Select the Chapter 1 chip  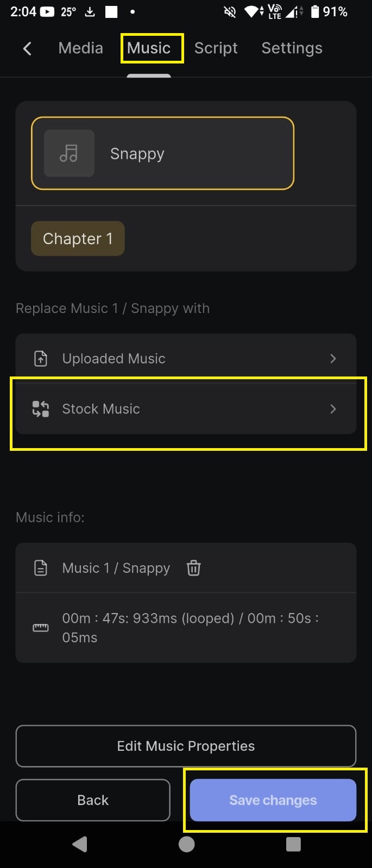[78, 239]
